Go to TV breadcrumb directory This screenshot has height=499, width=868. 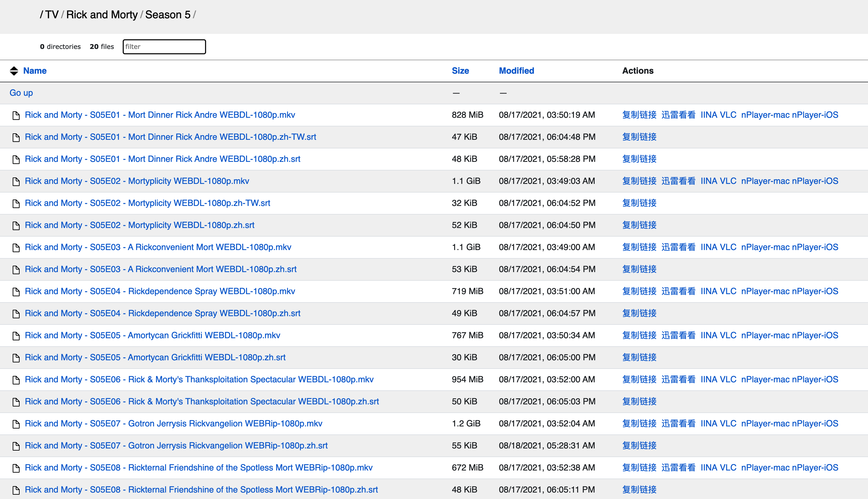[52, 15]
